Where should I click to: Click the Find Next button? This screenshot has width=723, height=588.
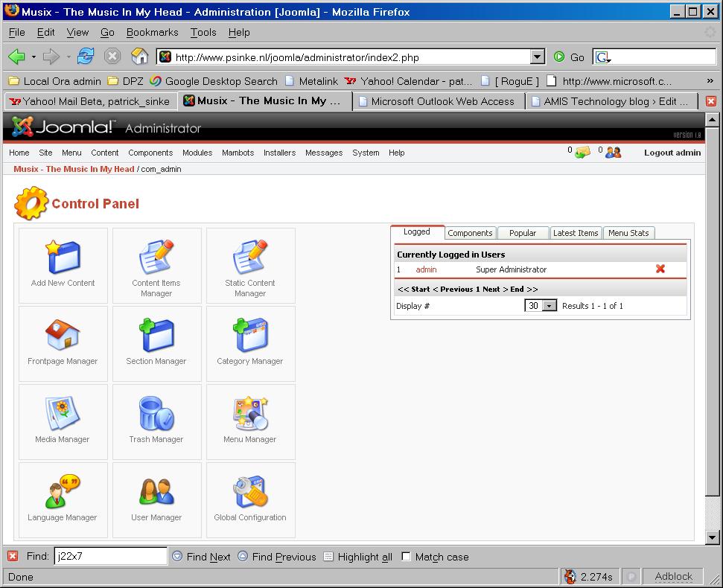201,557
